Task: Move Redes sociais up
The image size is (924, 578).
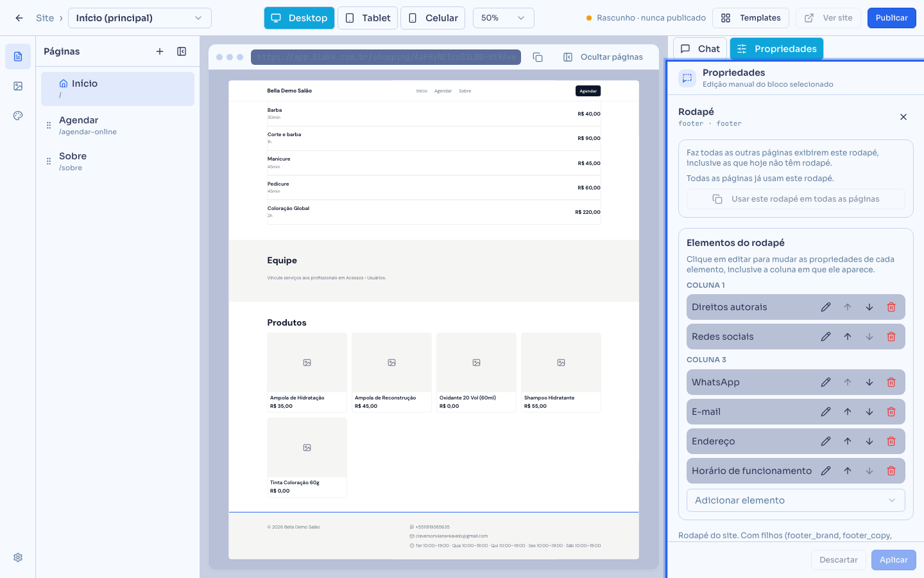Action: (x=848, y=337)
